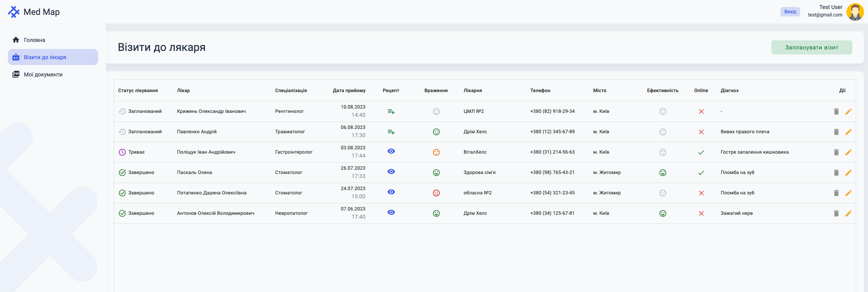View prescription for Потапенко Дарина Олексіївна
Screen dimensions: 868x292
(x=391, y=192)
